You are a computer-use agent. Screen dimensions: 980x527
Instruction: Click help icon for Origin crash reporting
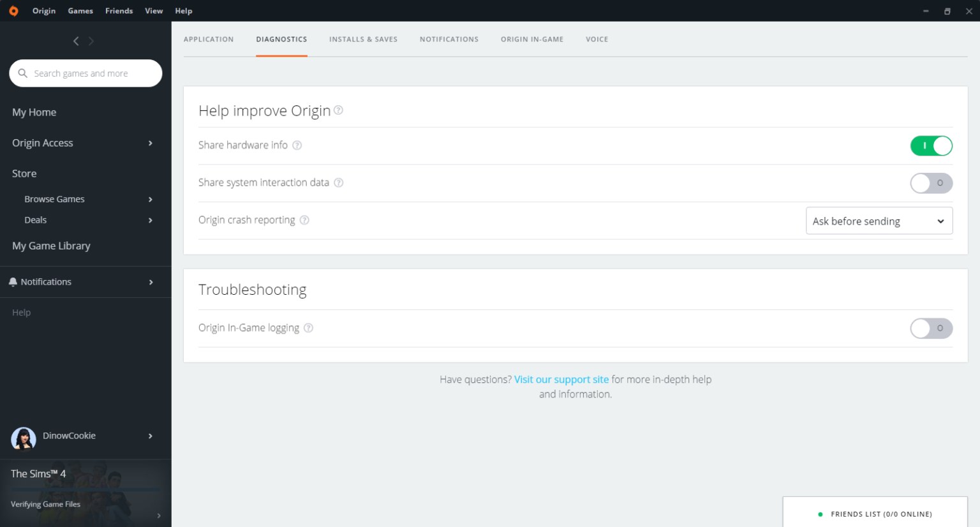click(304, 220)
